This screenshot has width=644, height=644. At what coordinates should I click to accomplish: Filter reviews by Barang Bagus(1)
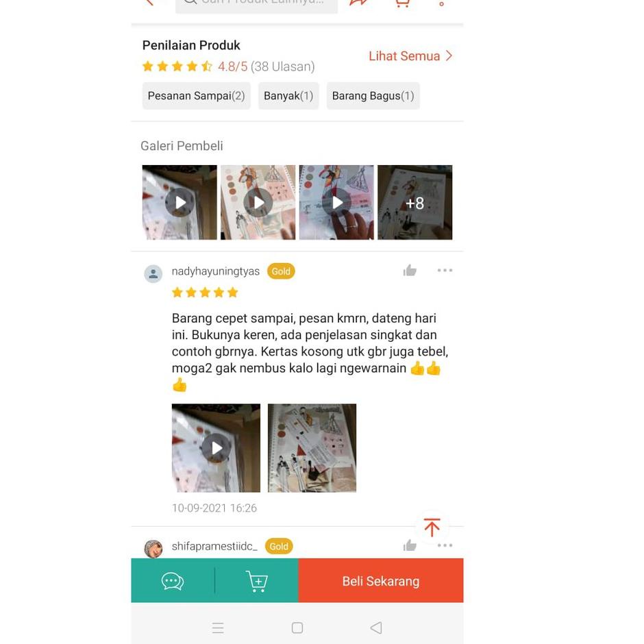[373, 96]
